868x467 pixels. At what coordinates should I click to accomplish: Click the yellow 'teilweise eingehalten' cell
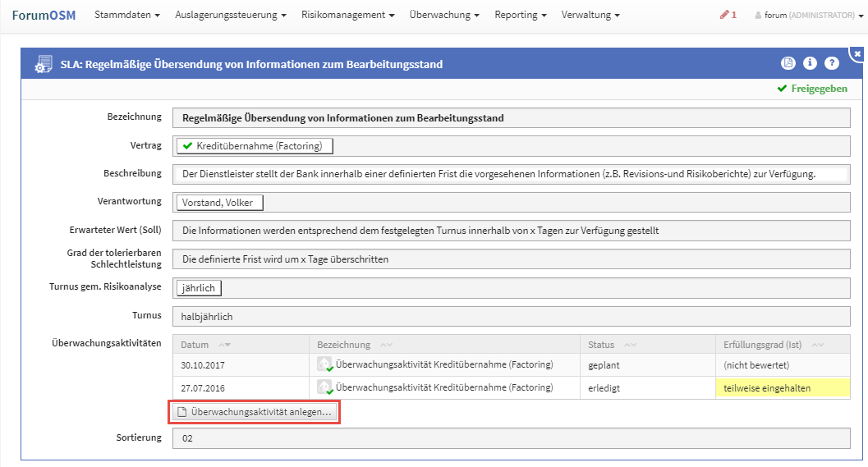pyautogui.click(x=782, y=387)
